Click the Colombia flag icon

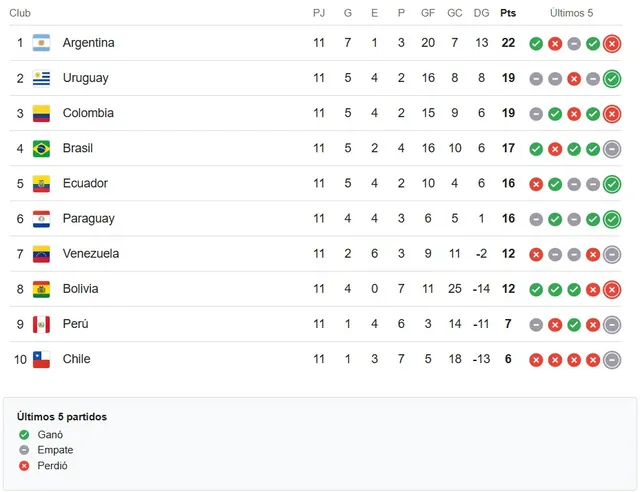(x=41, y=113)
